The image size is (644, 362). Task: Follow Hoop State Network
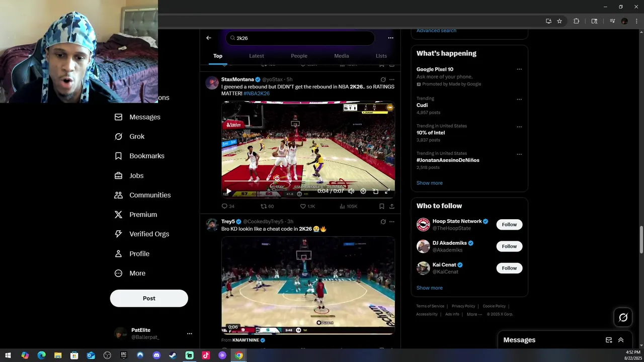tap(509, 225)
